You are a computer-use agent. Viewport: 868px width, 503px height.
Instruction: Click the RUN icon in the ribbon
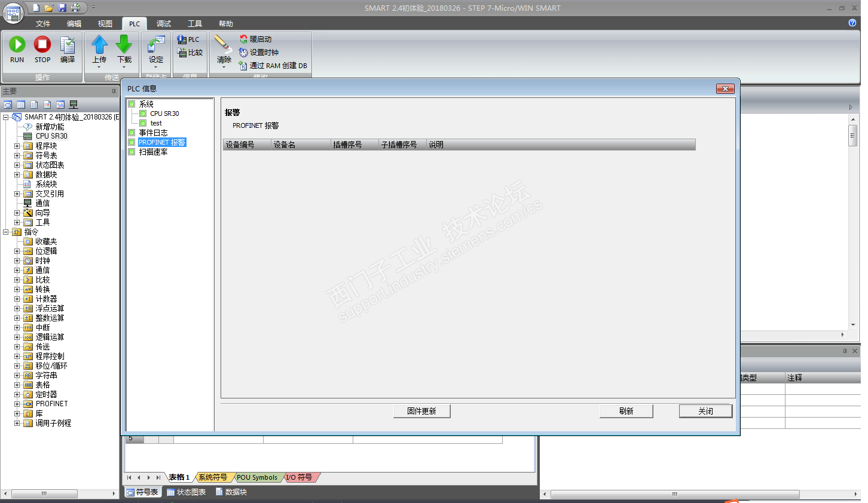[17, 45]
